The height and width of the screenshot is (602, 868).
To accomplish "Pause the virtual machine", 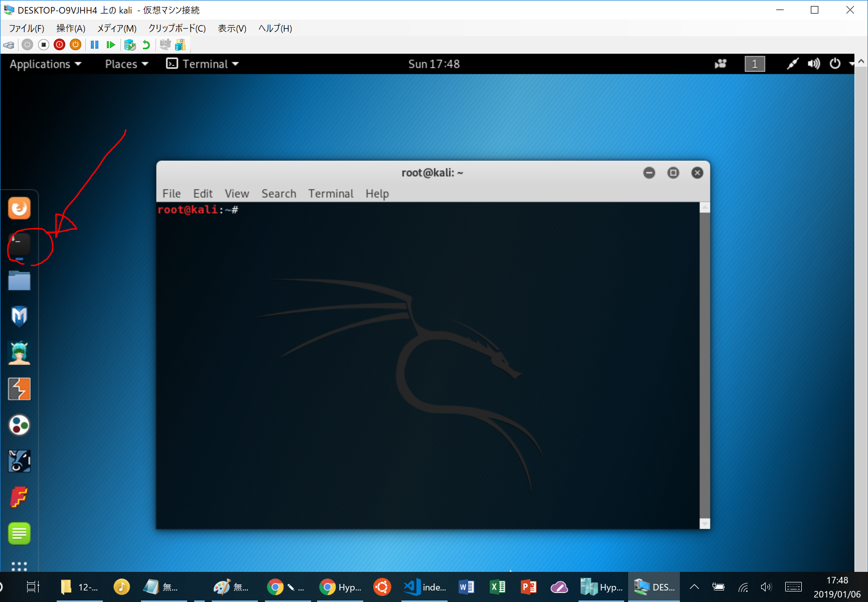I will click(x=94, y=45).
